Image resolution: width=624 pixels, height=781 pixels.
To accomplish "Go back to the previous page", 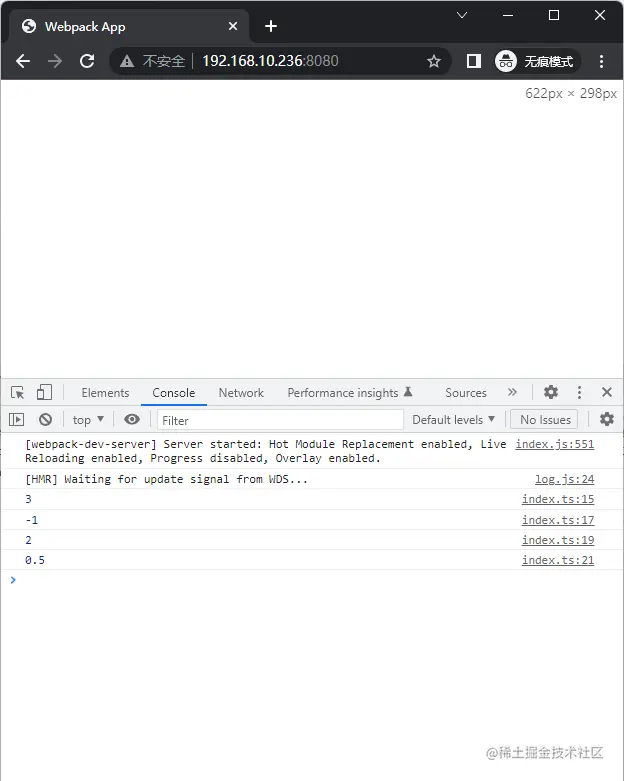I will 23,61.
